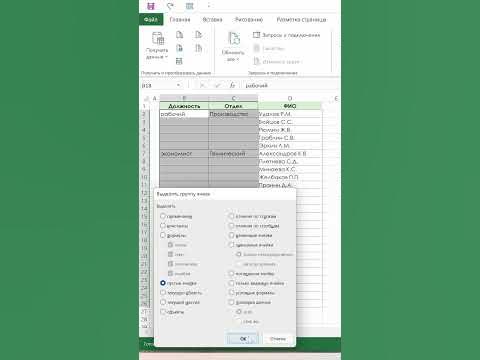Switch to the Рисование tab

click(x=249, y=20)
